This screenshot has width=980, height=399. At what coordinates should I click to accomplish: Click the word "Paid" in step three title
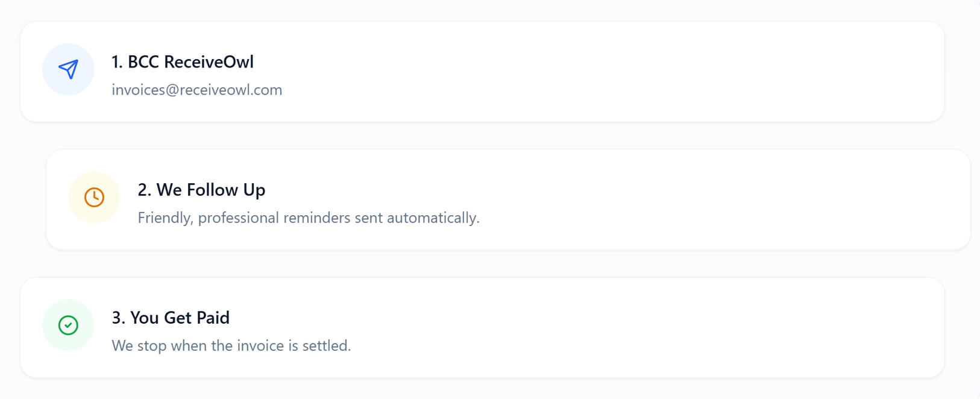click(213, 318)
